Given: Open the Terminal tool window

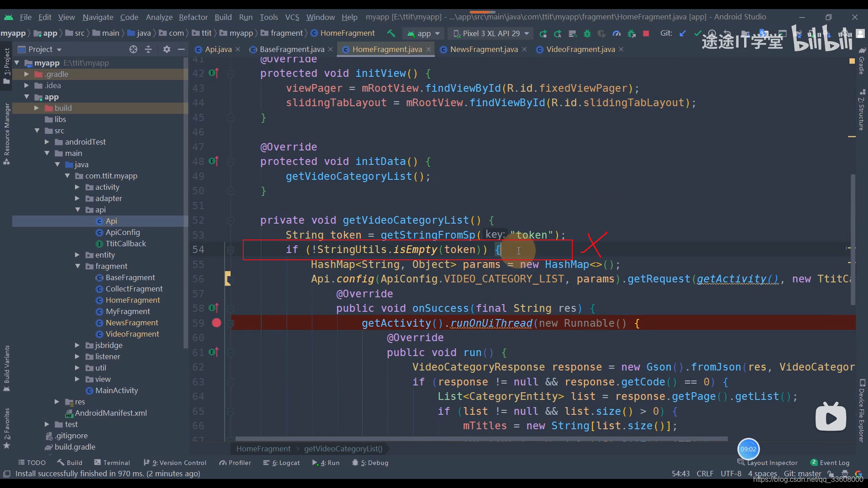Looking at the screenshot, I should pyautogui.click(x=112, y=463).
